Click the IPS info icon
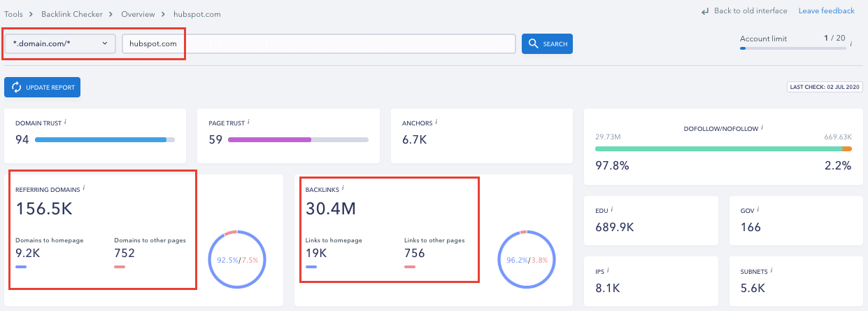This screenshot has width=868, height=311. (608, 270)
